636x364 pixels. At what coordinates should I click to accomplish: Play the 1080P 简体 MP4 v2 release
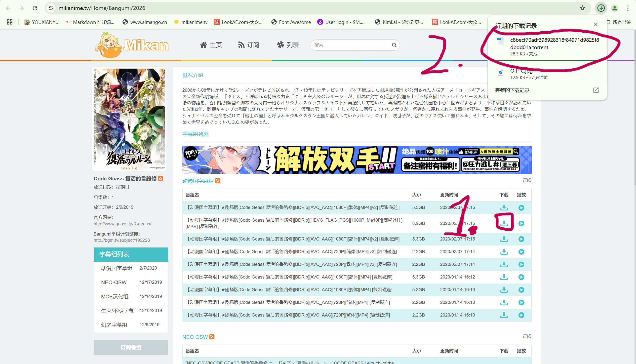521,239
